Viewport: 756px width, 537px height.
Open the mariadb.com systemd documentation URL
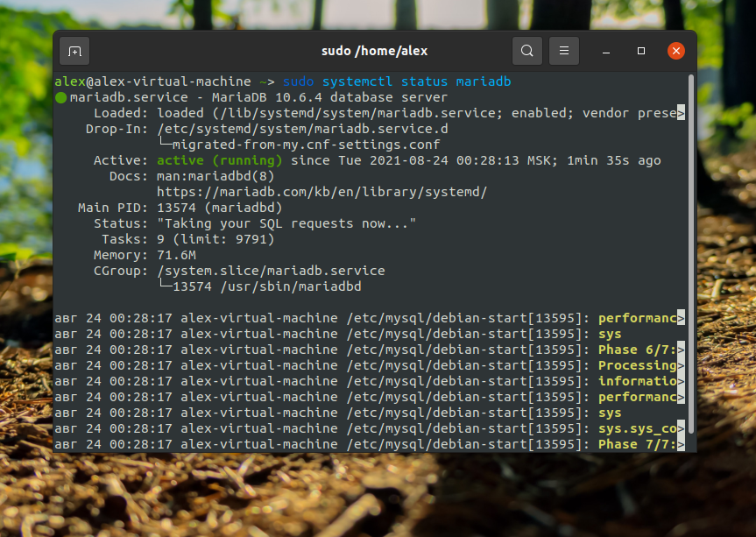321,192
